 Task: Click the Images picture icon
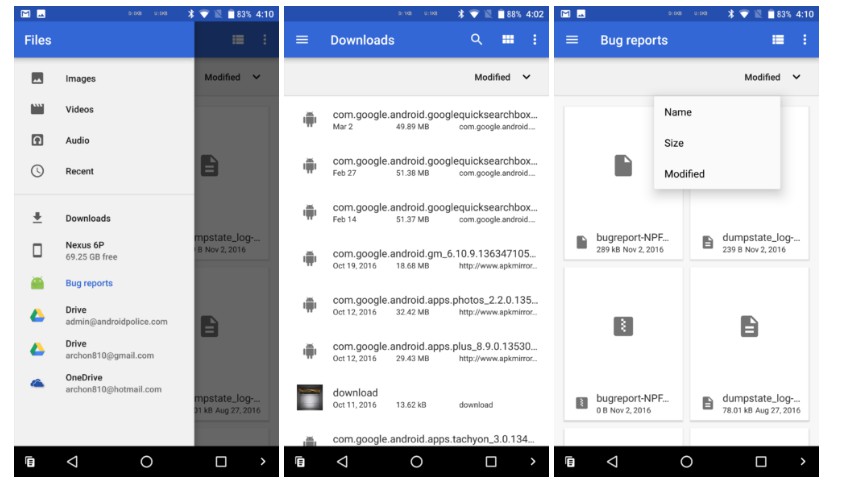tap(37, 78)
